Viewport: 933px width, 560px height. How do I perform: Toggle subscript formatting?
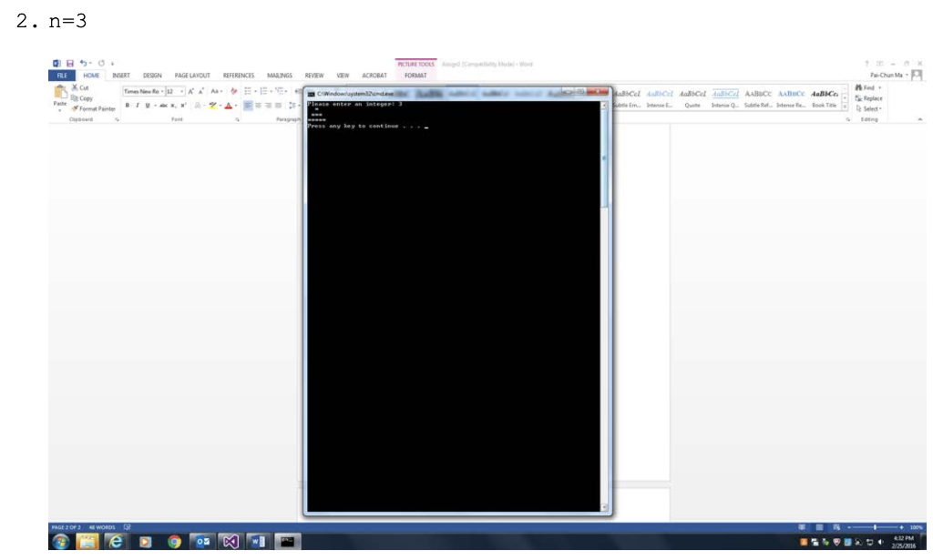[172, 105]
